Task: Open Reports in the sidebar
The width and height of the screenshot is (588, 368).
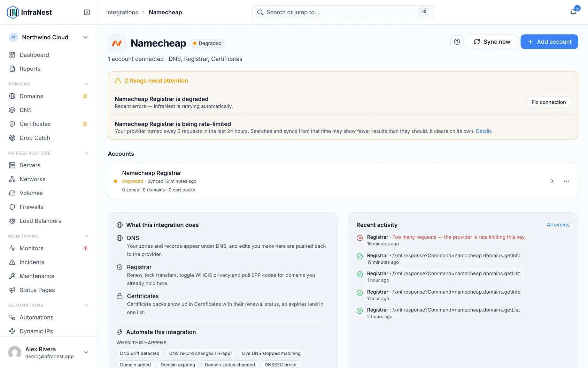Action: (49, 69)
